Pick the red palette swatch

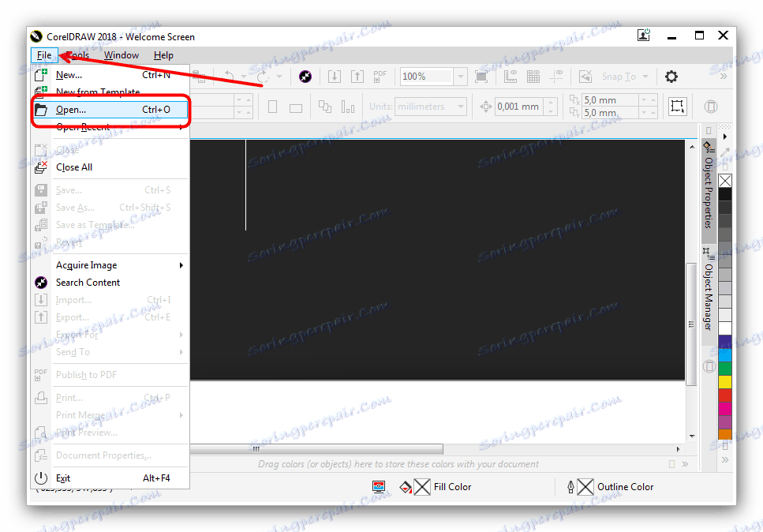(x=725, y=395)
